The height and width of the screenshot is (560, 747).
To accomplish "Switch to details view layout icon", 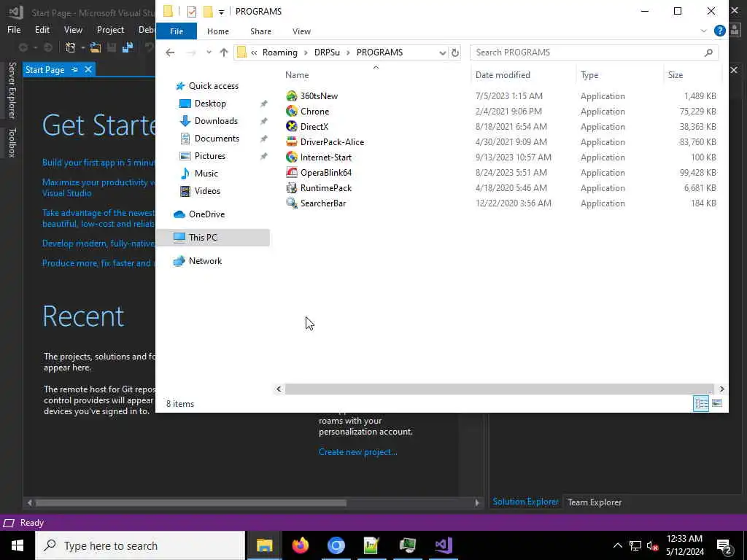I will [701, 403].
